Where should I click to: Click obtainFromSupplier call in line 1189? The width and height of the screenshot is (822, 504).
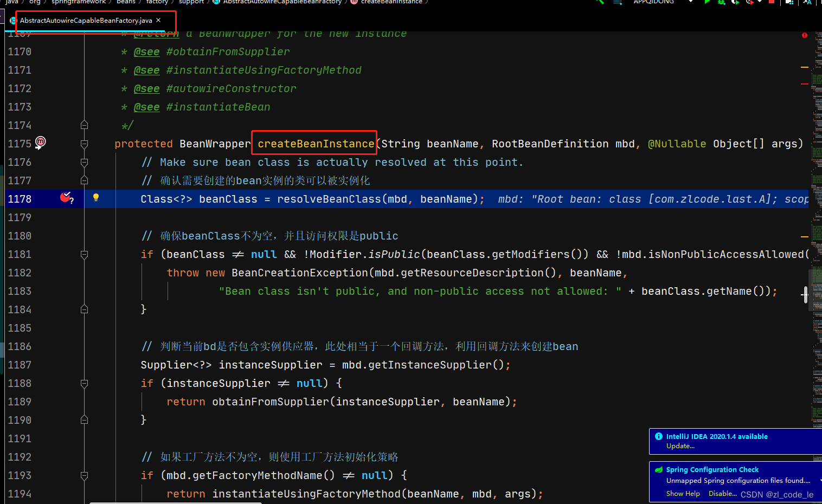tap(271, 402)
